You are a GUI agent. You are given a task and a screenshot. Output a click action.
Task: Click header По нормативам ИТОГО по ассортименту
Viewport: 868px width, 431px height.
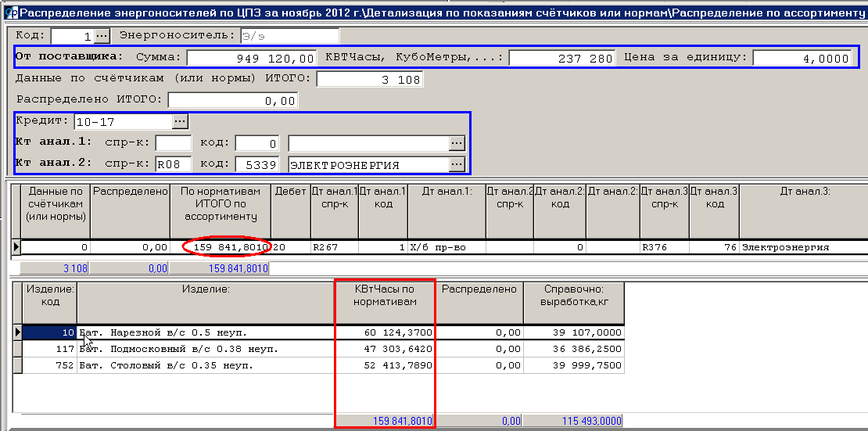coord(221,211)
